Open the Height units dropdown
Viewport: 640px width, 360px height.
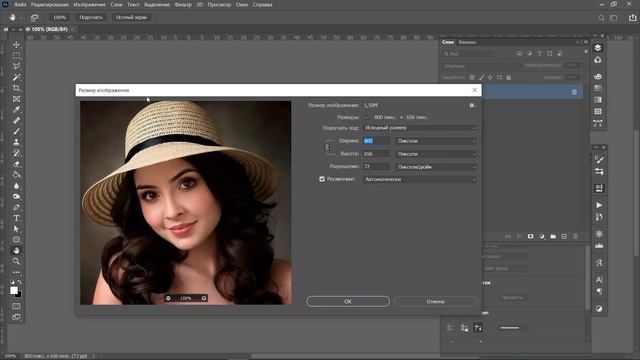point(436,154)
